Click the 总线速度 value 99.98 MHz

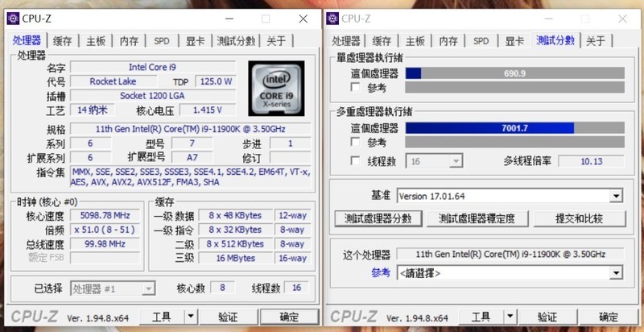pos(105,243)
